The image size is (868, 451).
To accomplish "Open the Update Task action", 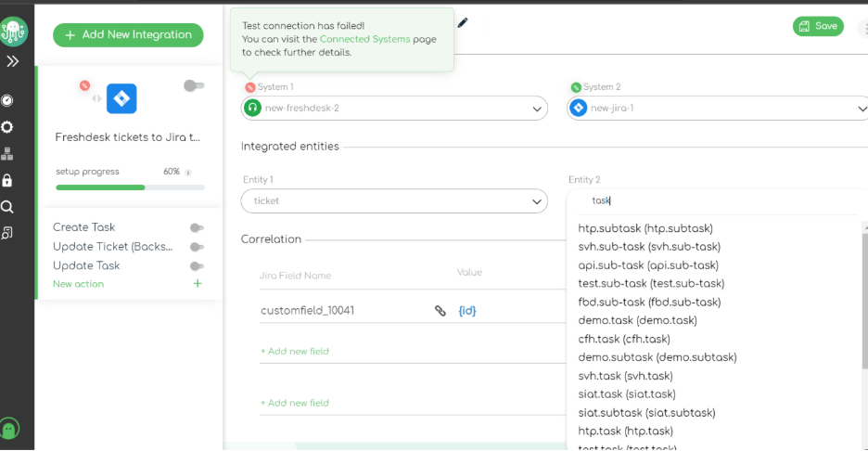I will pos(86,265).
